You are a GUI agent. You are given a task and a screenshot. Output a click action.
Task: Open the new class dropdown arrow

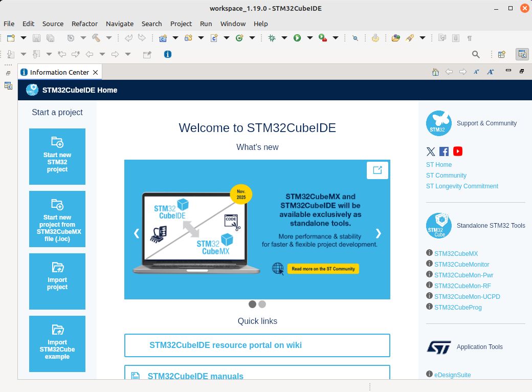pos(252,38)
